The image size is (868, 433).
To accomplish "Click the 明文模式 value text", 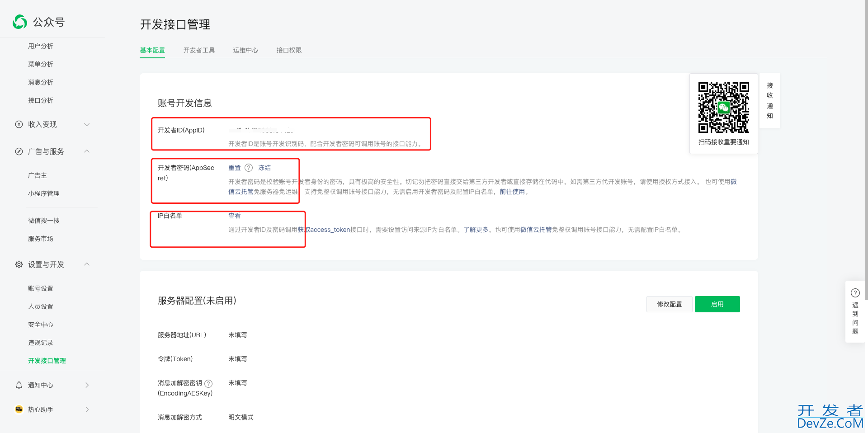I will 241,417.
